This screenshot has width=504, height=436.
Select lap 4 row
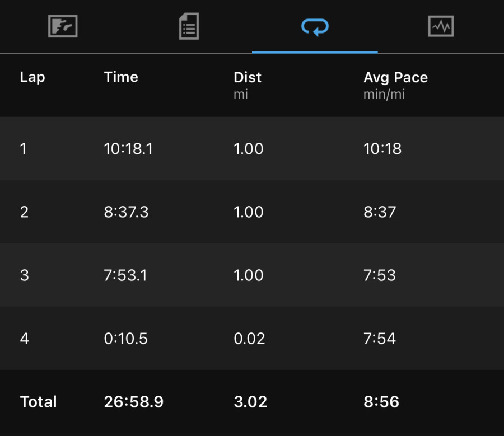(x=252, y=338)
